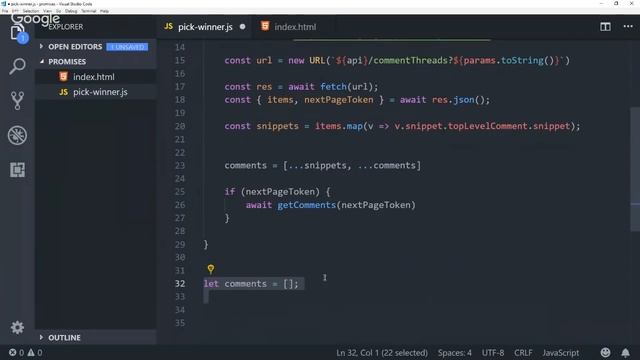Open the View menu
This screenshot has height=360, width=640.
point(47,11)
